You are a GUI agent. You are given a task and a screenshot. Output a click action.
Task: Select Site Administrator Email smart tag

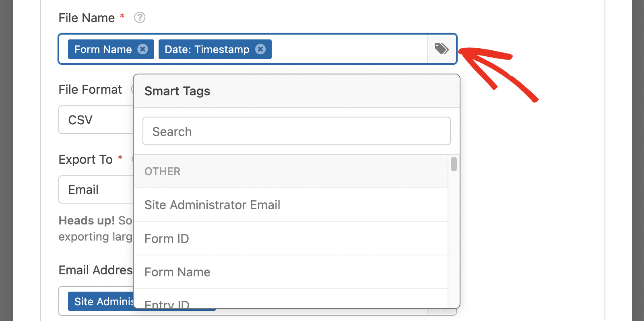point(291,205)
